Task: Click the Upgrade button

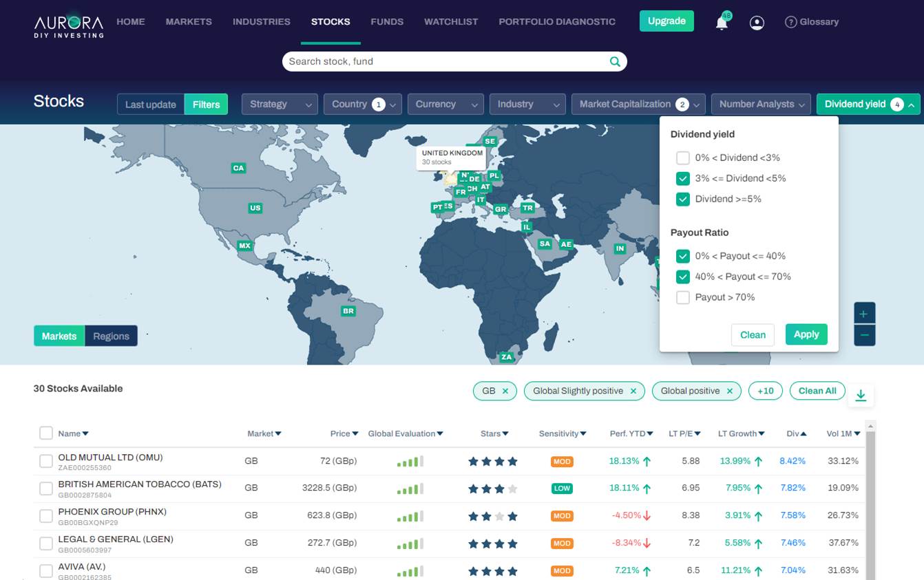Action: click(666, 21)
